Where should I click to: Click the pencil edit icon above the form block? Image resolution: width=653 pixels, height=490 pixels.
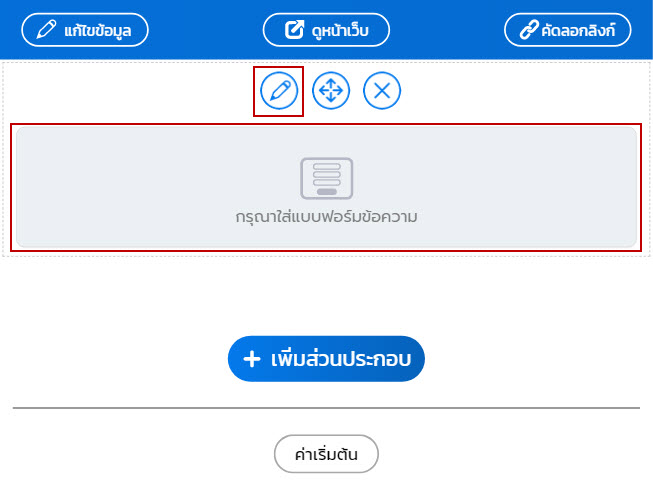pos(279,90)
